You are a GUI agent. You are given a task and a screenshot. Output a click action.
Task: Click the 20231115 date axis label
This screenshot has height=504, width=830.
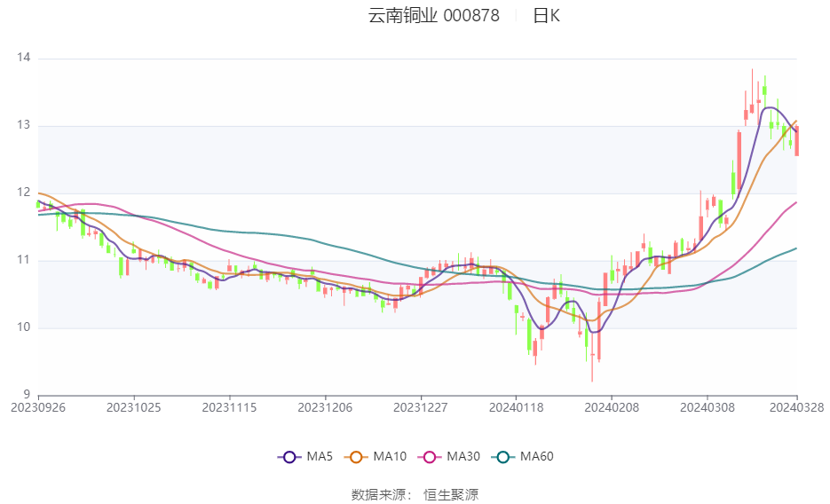tap(229, 408)
